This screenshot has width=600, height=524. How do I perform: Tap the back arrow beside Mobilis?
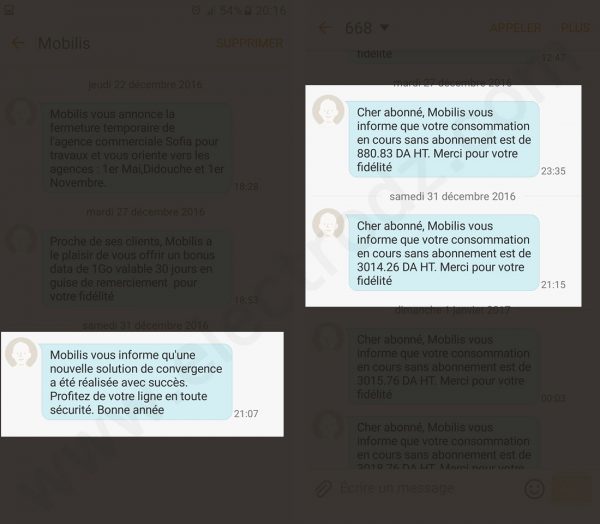coord(16,43)
